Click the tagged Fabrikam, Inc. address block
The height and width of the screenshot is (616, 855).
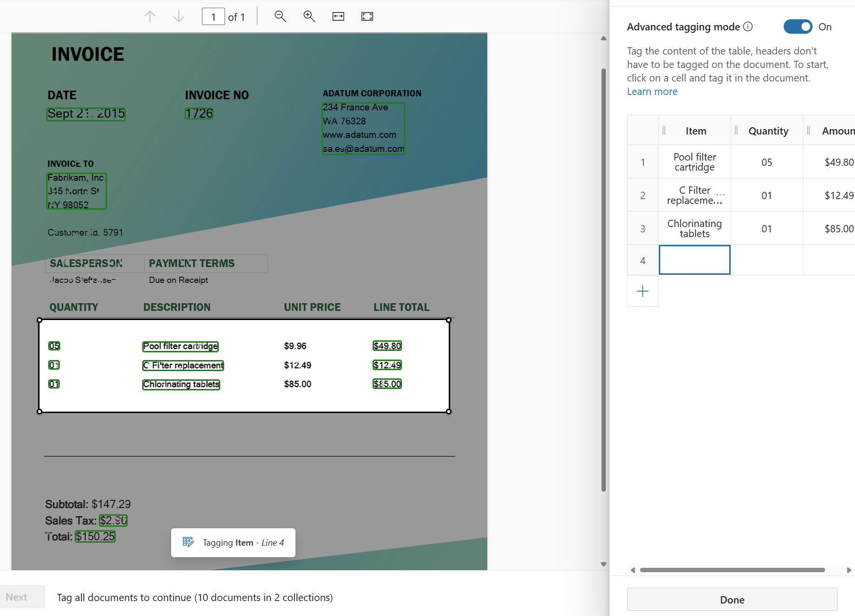76,191
